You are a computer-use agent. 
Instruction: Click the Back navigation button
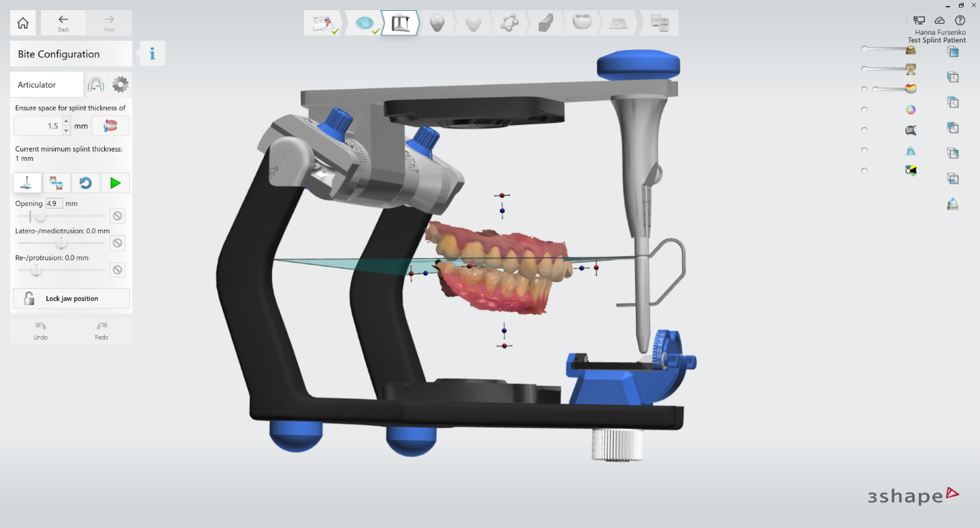click(x=63, y=23)
